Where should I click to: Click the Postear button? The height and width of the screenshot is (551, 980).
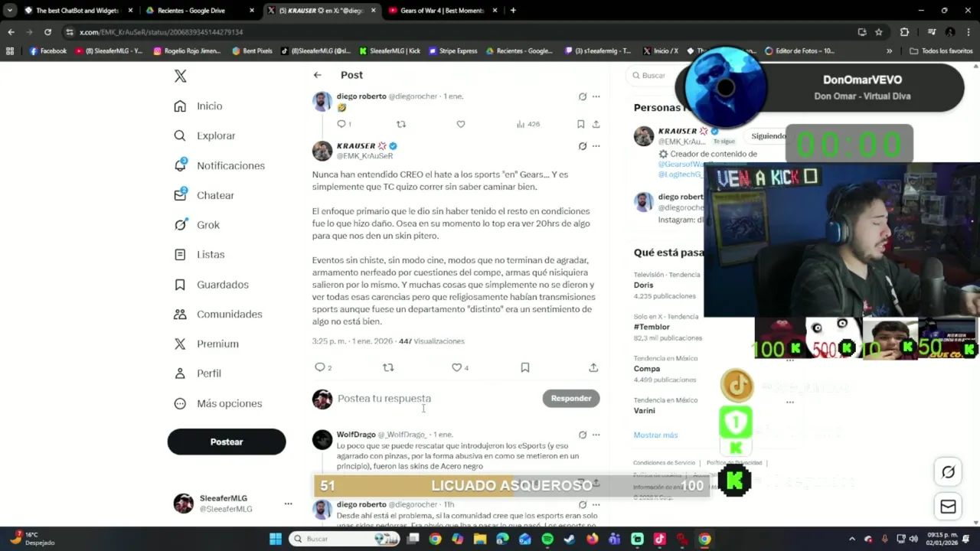(x=227, y=442)
